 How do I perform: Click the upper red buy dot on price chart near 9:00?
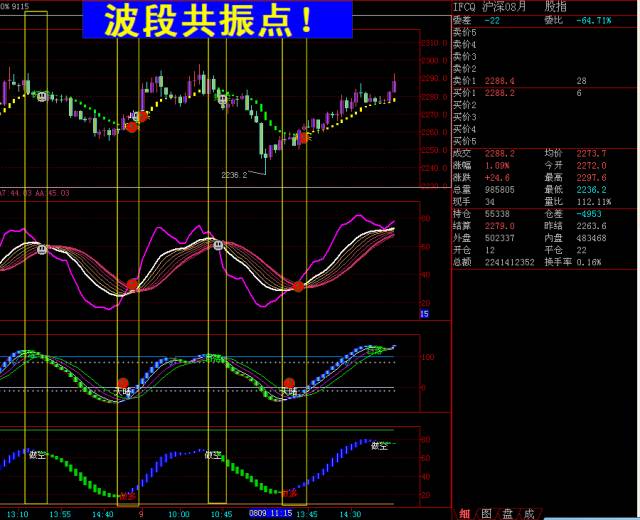[x=142, y=117]
